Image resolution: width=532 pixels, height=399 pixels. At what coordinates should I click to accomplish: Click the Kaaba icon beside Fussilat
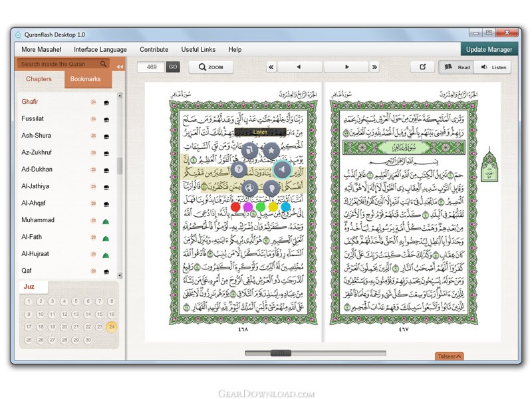(x=106, y=120)
